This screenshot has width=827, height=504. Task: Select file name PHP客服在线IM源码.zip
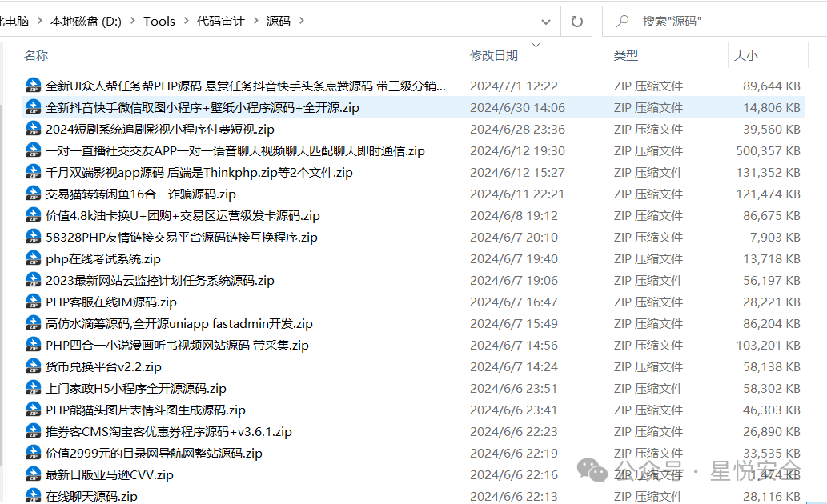coord(111,302)
